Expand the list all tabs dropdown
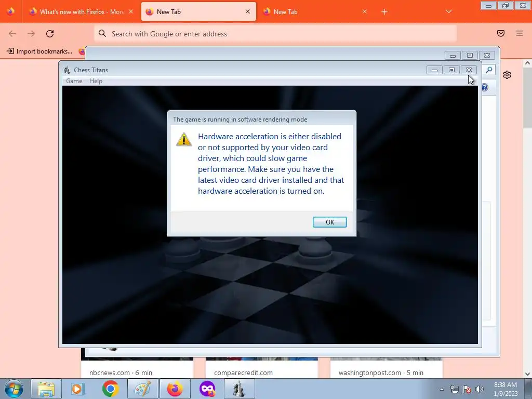The image size is (532, 399). point(448,11)
